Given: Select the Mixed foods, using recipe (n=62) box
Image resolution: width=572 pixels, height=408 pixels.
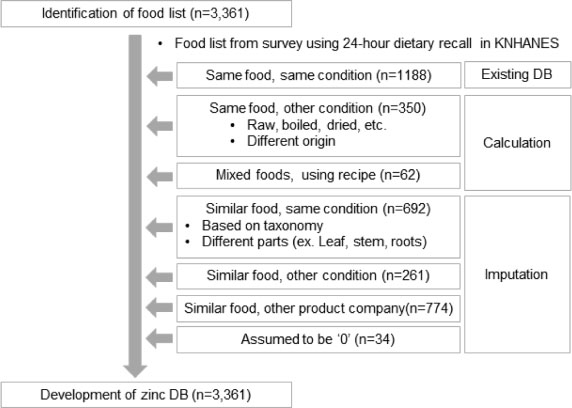Looking at the screenshot, I should click(x=318, y=176).
